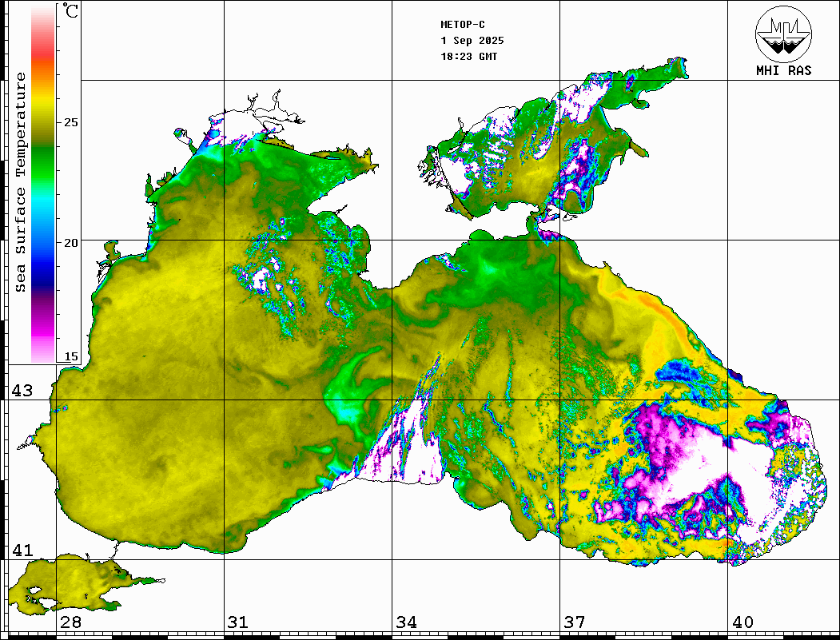Click latitude label "41"
Viewport: 840px width, 640px height.
[x=22, y=551]
